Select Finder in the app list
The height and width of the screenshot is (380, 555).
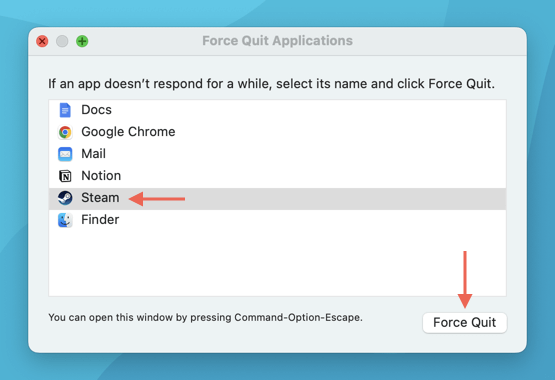(277, 220)
